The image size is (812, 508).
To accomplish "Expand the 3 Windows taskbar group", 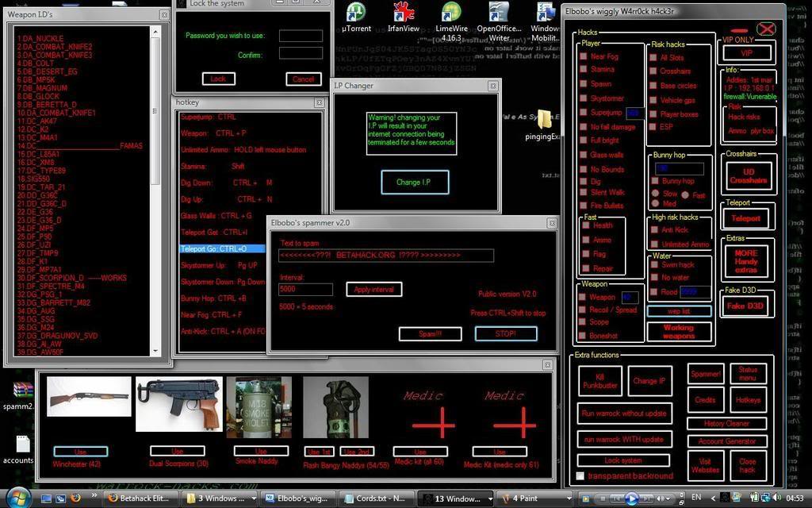I will click(254, 498).
